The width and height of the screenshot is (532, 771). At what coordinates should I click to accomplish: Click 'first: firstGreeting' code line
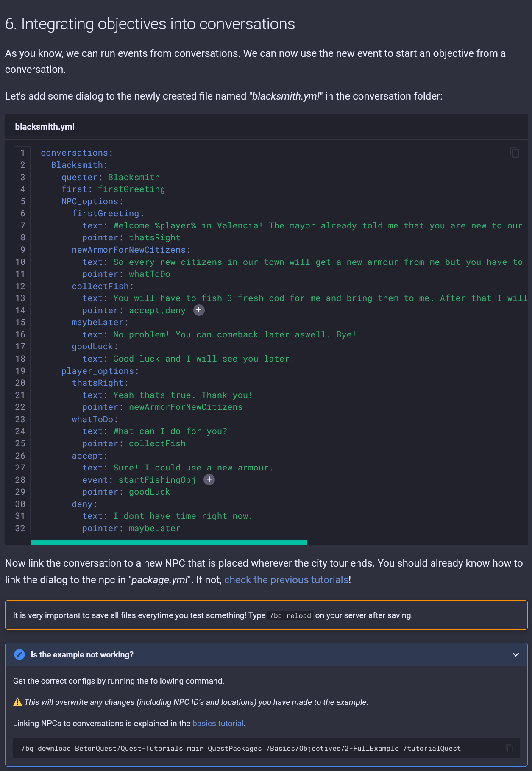(x=113, y=189)
